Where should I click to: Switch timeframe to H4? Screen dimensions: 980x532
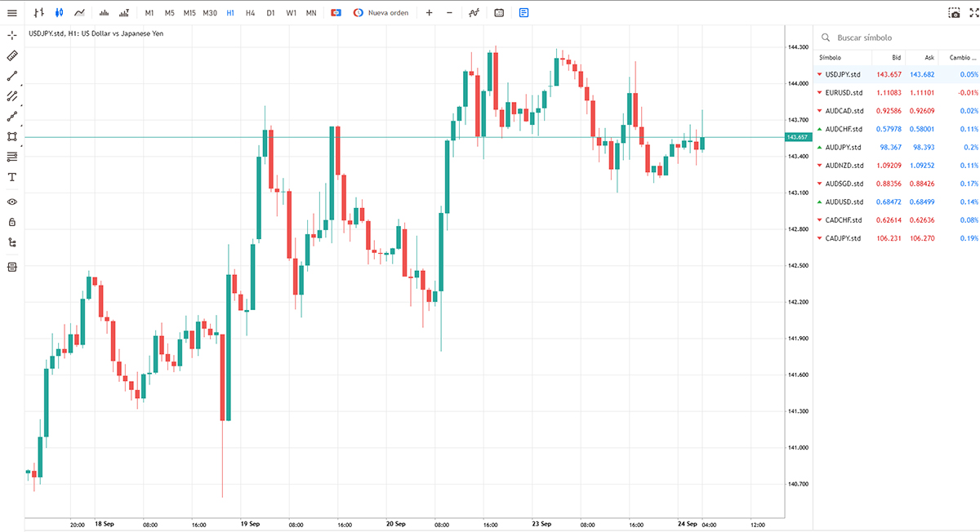pyautogui.click(x=250, y=13)
